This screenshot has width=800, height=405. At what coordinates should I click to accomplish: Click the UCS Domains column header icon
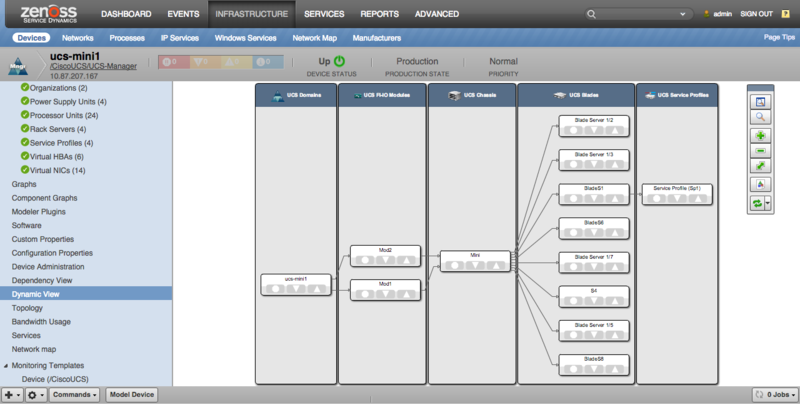[x=278, y=95]
